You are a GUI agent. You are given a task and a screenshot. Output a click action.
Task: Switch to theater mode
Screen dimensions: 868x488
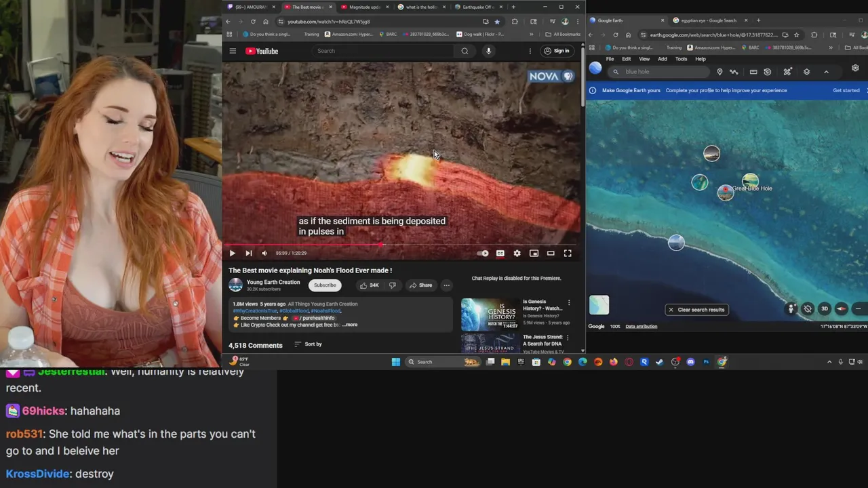click(x=551, y=253)
